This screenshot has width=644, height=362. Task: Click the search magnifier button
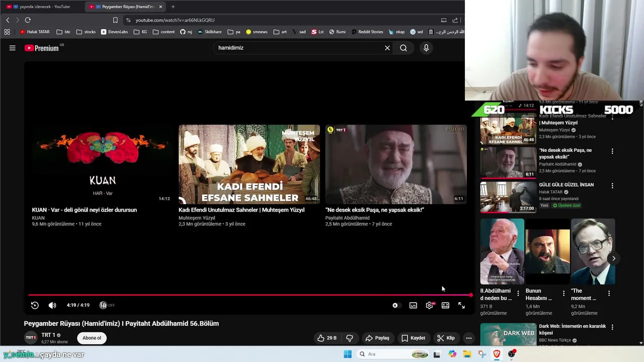coord(404,48)
